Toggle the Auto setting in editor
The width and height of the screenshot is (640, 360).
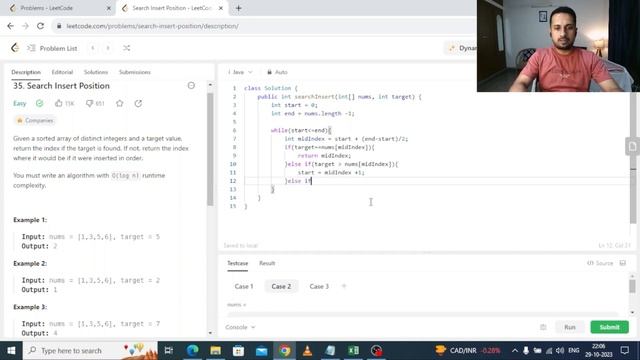(x=278, y=72)
